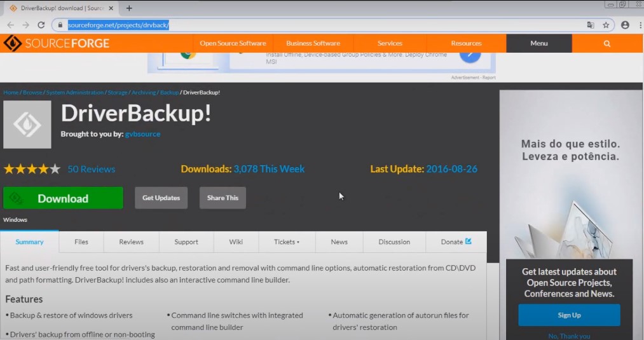This screenshot has height=340, width=644.
Task: Click the Windows platform label
Action: coord(15,220)
